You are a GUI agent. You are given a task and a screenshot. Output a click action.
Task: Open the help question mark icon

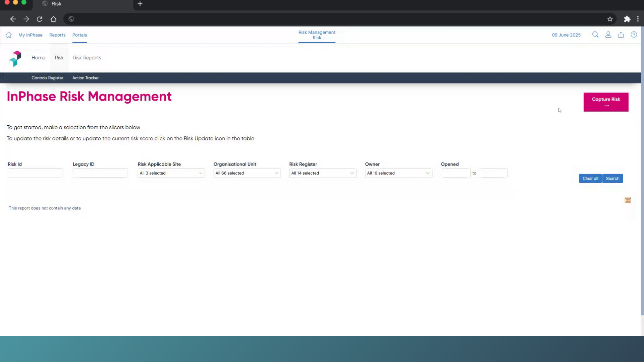[x=634, y=35]
